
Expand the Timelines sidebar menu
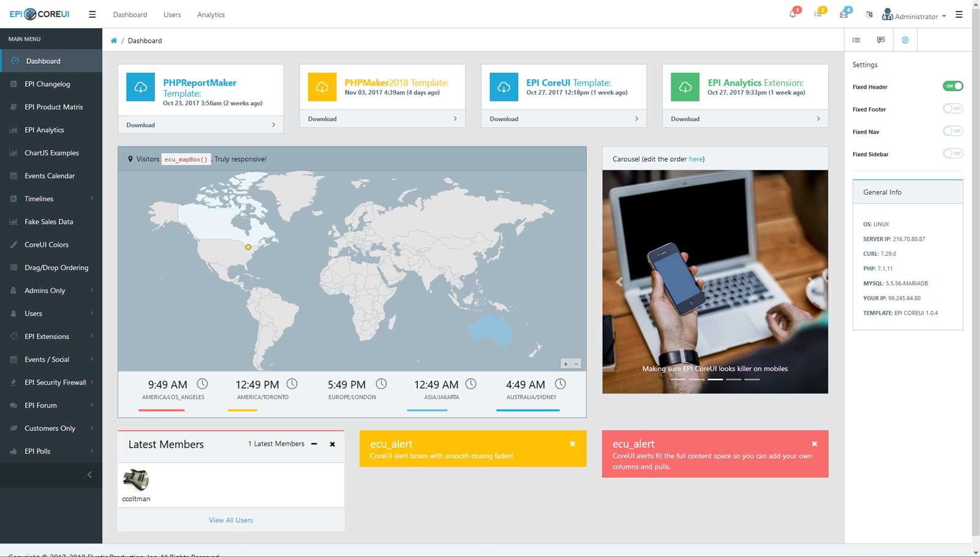(x=51, y=198)
